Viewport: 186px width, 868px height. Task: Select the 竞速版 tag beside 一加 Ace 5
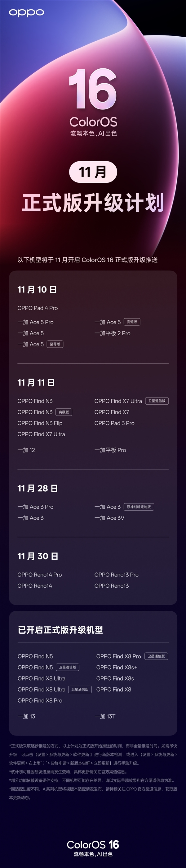[x=132, y=322]
